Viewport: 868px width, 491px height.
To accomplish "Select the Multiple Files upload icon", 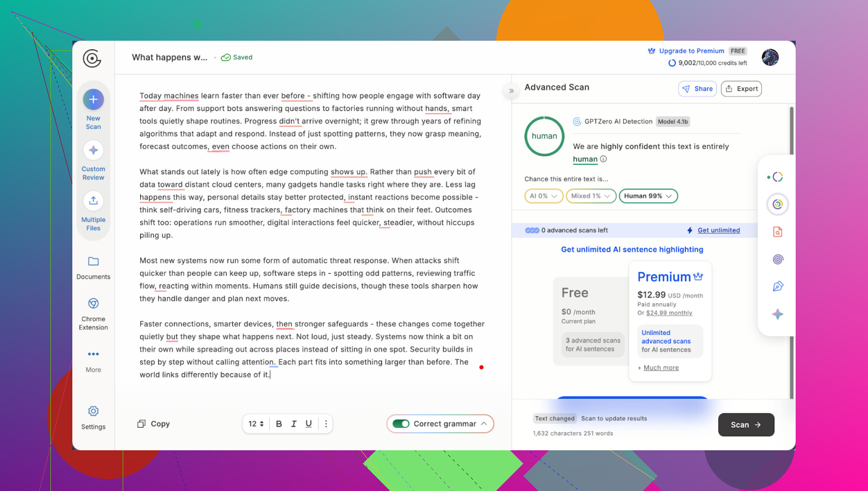I will [x=93, y=201].
